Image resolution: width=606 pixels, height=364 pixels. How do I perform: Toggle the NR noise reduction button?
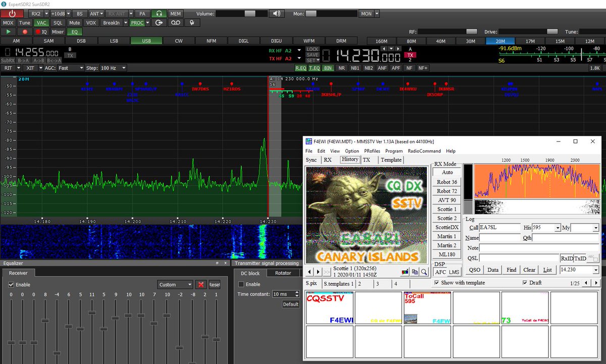pyautogui.click(x=342, y=68)
